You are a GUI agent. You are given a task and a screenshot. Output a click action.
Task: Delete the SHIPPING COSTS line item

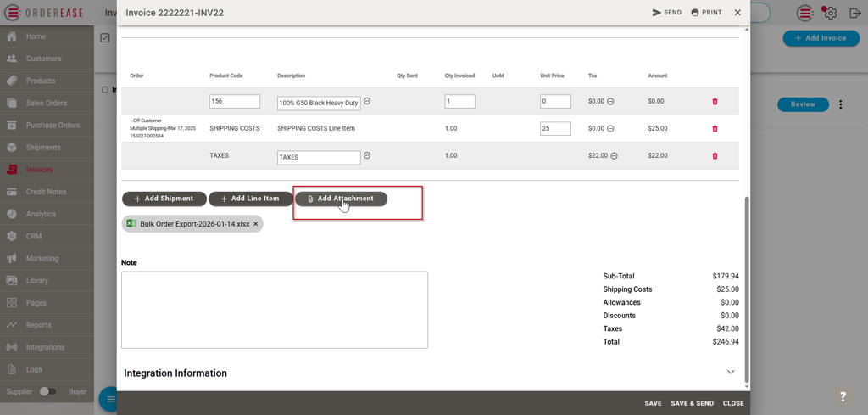click(715, 129)
